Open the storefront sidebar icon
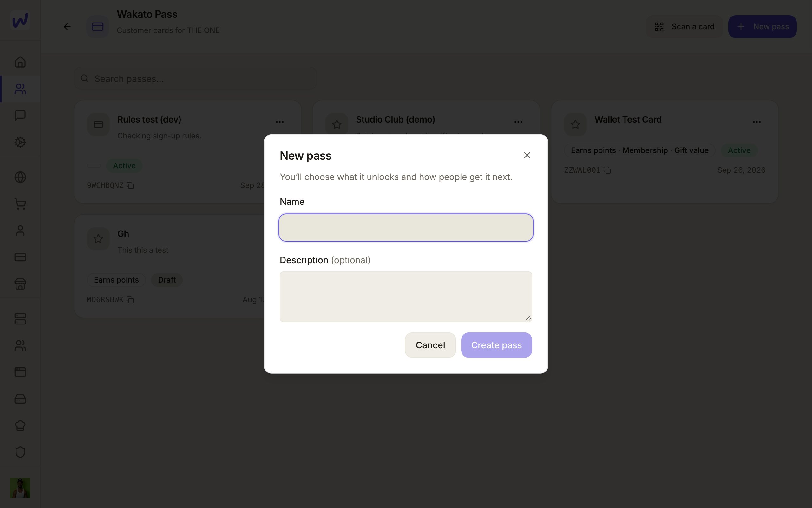The image size is (812, 508). tap(20, 284)
